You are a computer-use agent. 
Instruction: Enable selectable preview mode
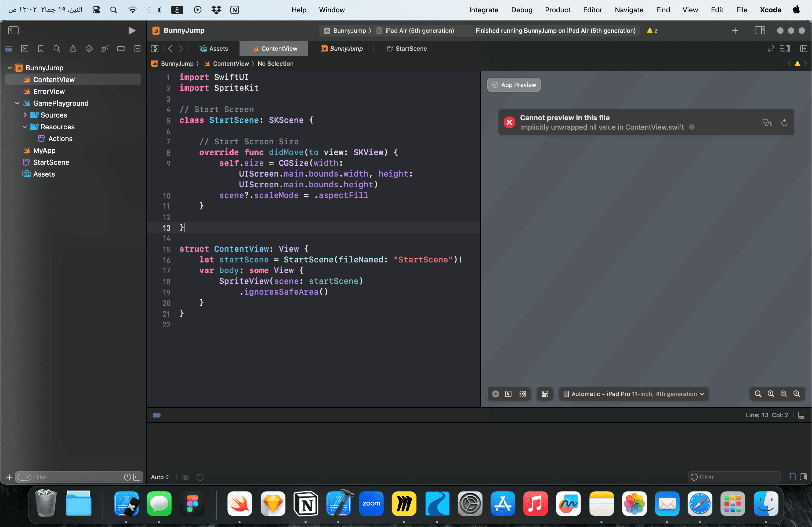[x=508, y=394]
